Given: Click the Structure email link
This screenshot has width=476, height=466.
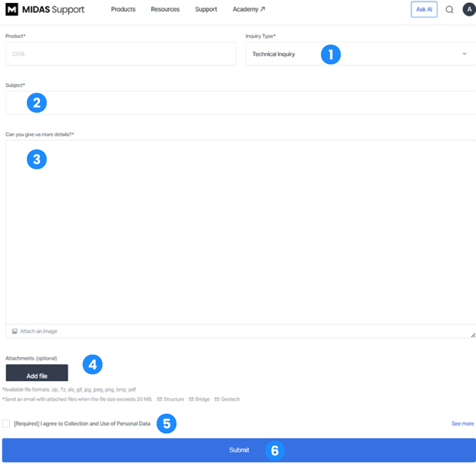Looking at the screenshot, I should click(171, 399).
